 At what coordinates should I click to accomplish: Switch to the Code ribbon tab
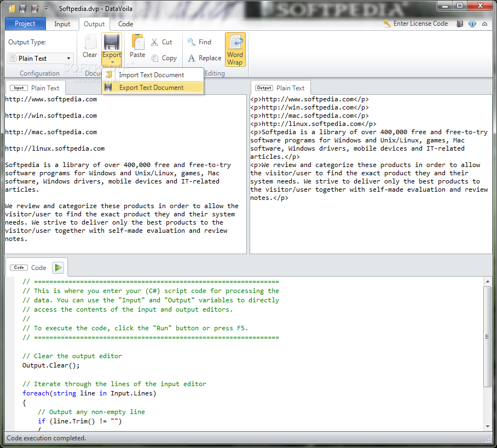tap(125, 24)
